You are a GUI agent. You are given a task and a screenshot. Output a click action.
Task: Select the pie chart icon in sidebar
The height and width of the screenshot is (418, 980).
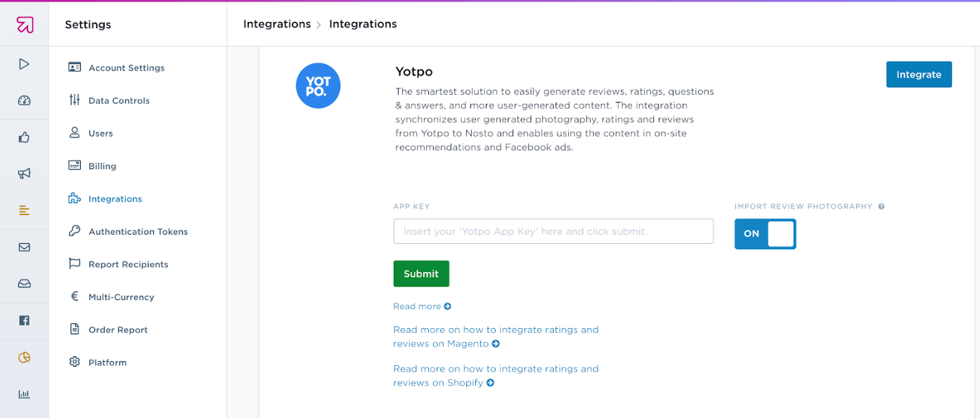tap(24, 358)
